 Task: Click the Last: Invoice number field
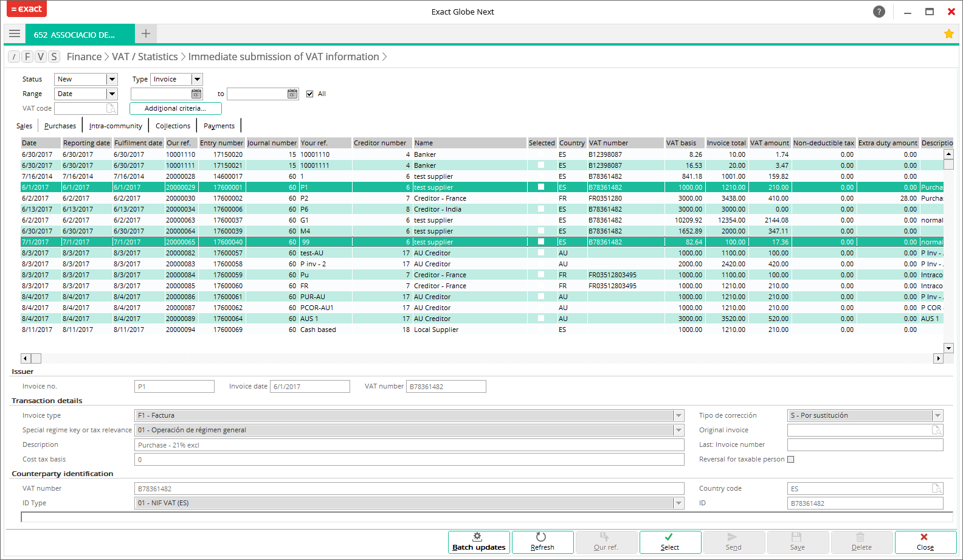[865, 444]
